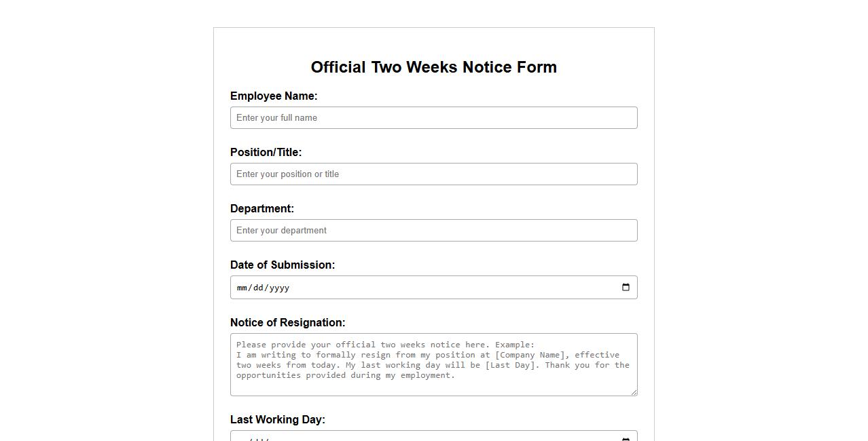Image resolution: width=868 pixels, height=441 pixels.
Task: Click the Employee Name label
Action: [x=274, y=96]
